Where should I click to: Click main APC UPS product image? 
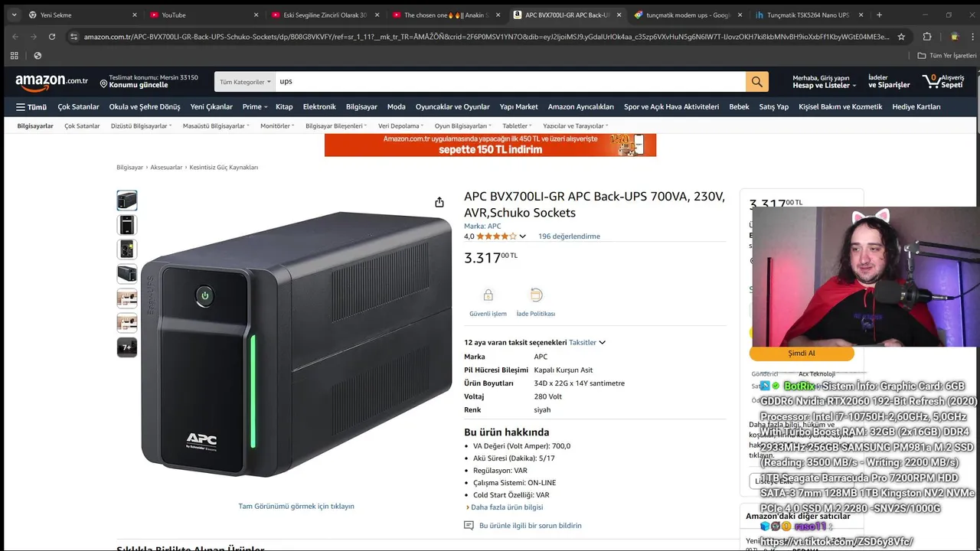point(296,344)
